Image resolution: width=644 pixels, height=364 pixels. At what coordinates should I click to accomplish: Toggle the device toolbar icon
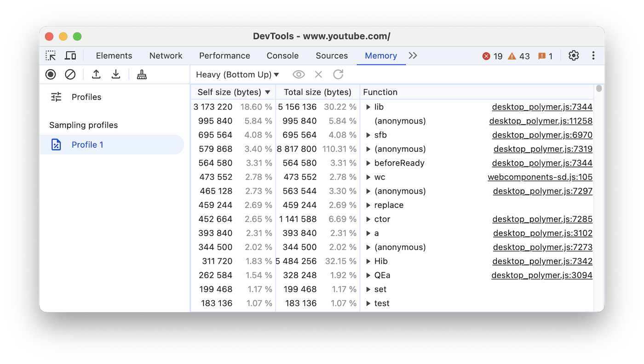pos(70,56)
